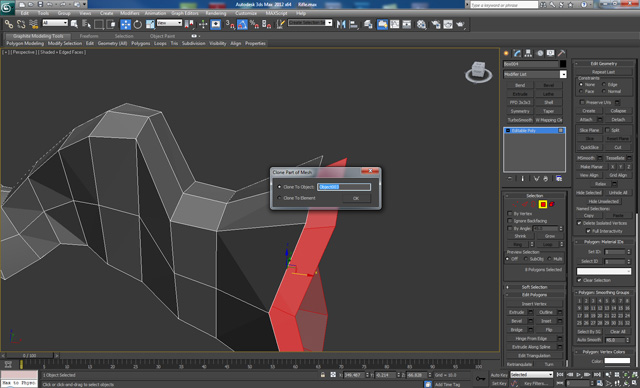Open the selection filter All dropdown
640x388 pixels.
click(x=55, y=23)
